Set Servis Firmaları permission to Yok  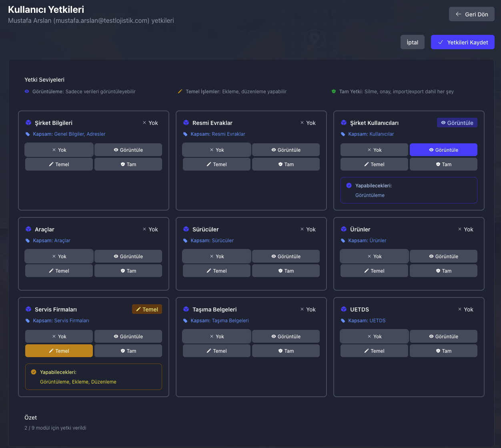pos(59,337)
